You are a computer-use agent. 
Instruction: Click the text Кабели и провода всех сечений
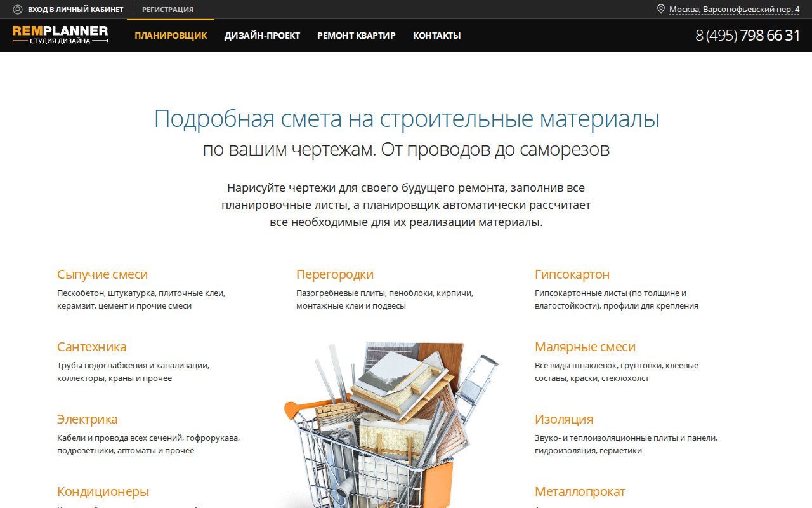(121, 438)
